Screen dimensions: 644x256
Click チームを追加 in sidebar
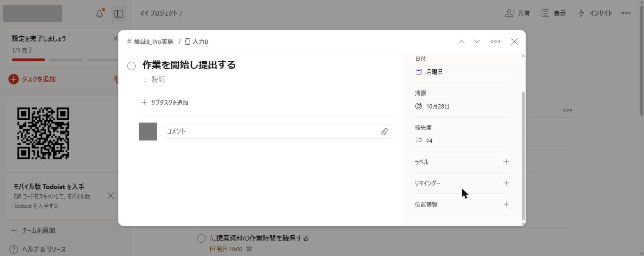[33, 231]
